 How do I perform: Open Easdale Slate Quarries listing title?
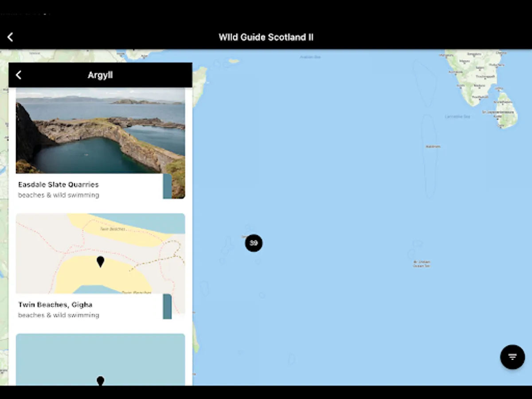tap(59, 184)
